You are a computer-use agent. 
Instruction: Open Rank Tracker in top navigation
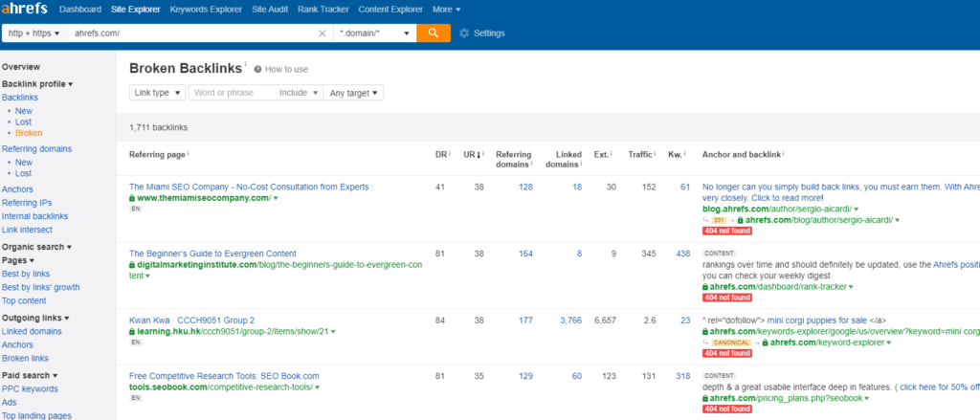coord(323,10)
